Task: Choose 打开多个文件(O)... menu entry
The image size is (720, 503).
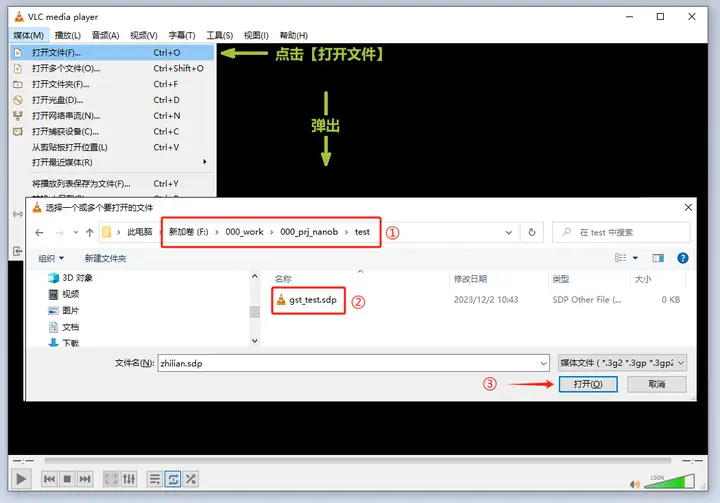Action: tap(112, 68)
